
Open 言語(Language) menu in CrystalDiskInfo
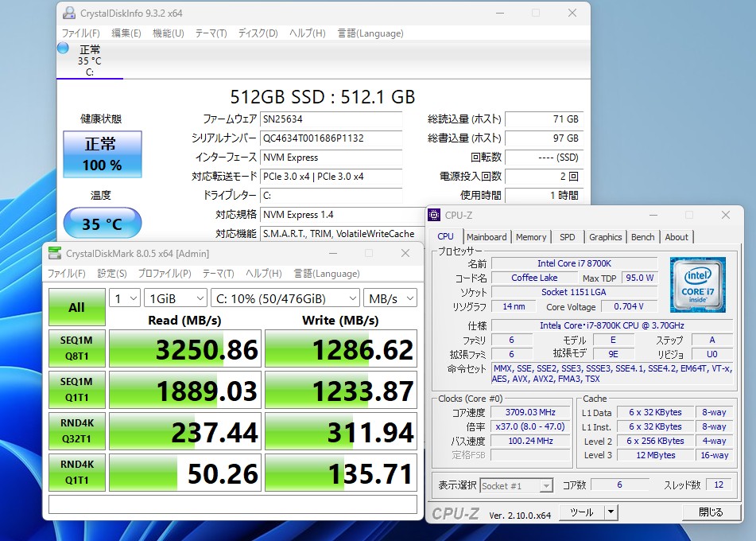(x=370, y=33)
